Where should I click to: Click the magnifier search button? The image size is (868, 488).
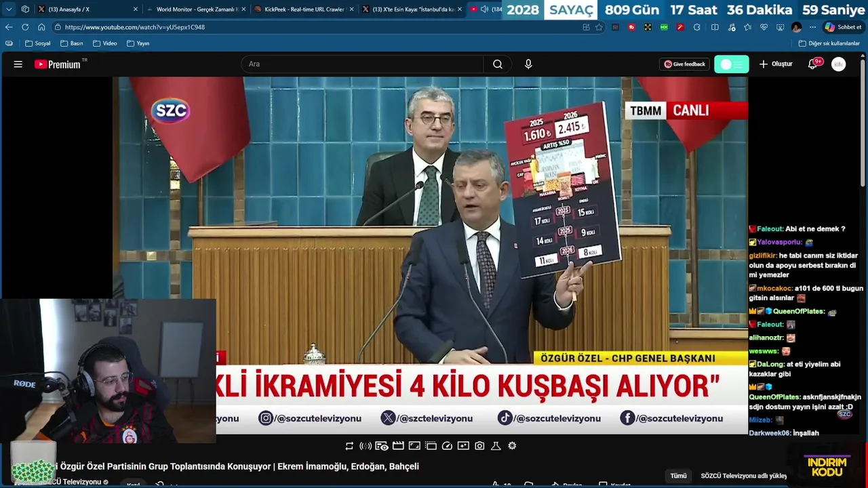pos(498,64)
